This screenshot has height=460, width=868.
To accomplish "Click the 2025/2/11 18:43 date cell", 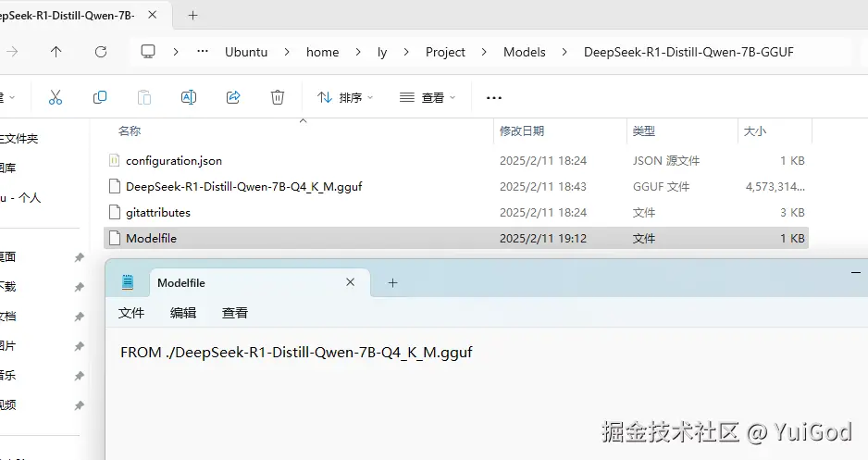I will pyautogui.click(x=543, y=187).
